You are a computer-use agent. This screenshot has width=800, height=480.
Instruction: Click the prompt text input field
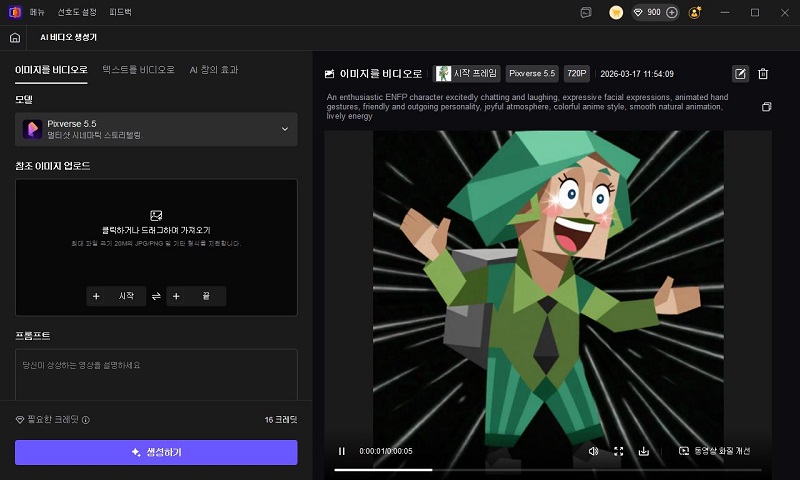point(156,375)
